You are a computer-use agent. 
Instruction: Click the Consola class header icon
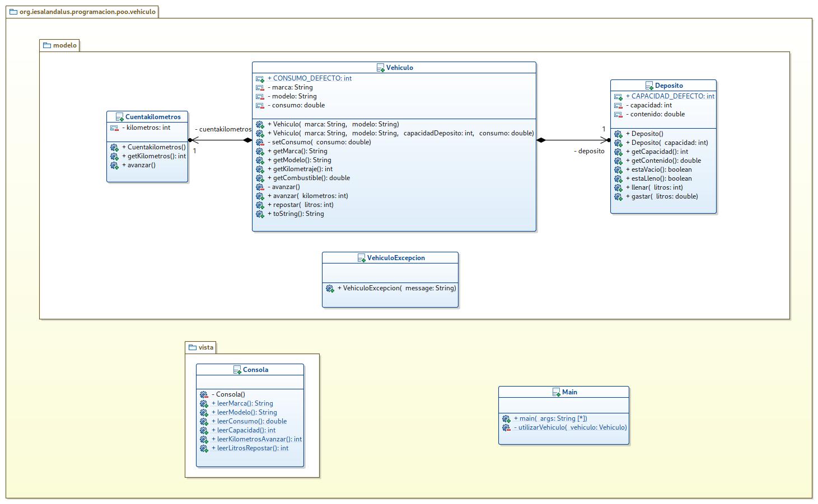point(237,370)
